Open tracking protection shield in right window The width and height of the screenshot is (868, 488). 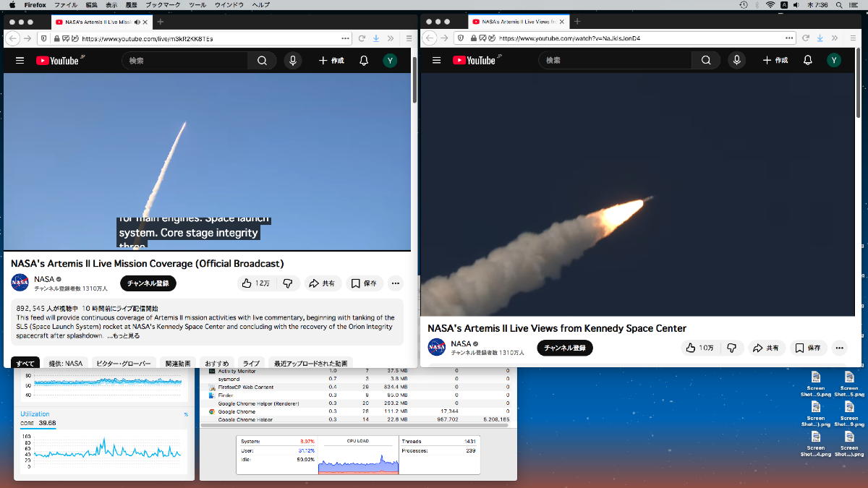tap(461, 38)
